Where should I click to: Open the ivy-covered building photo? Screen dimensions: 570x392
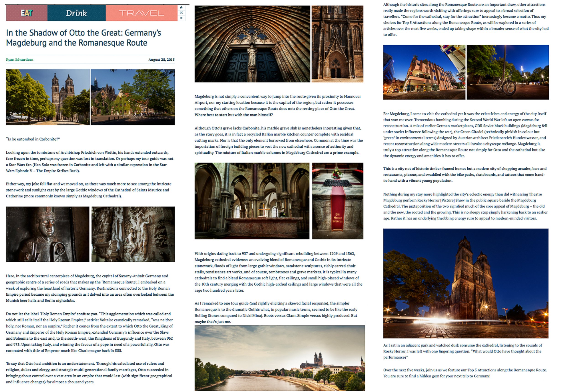(133, 97)
